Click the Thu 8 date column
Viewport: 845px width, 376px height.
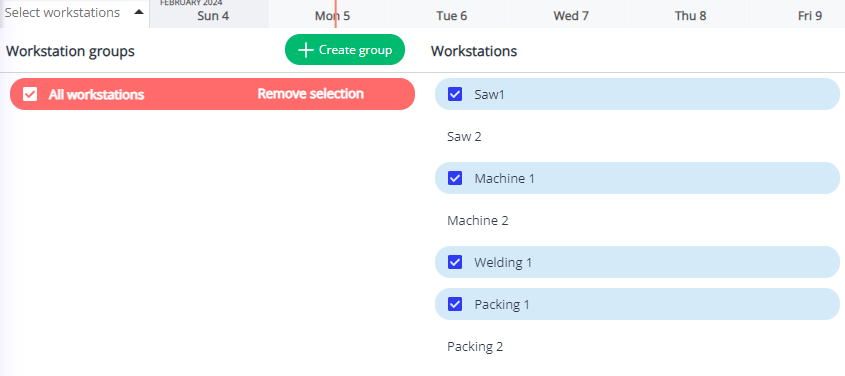click(690, 16)
